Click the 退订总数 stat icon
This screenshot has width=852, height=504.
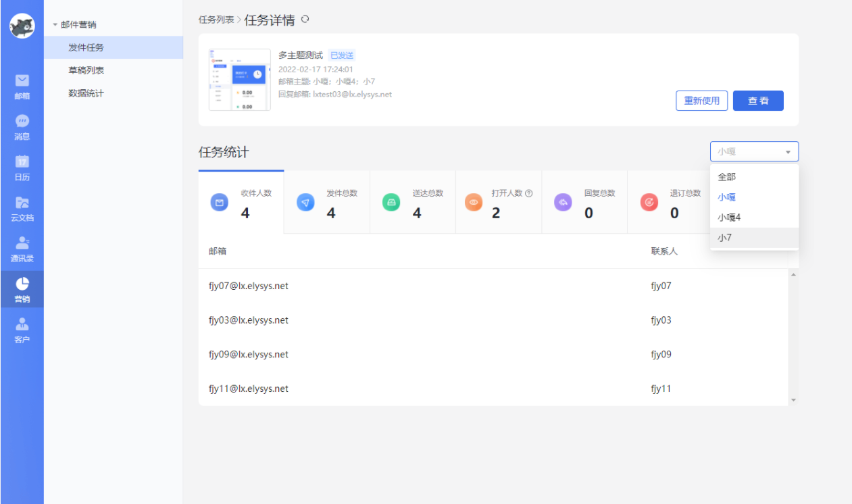tap(649, 202)
